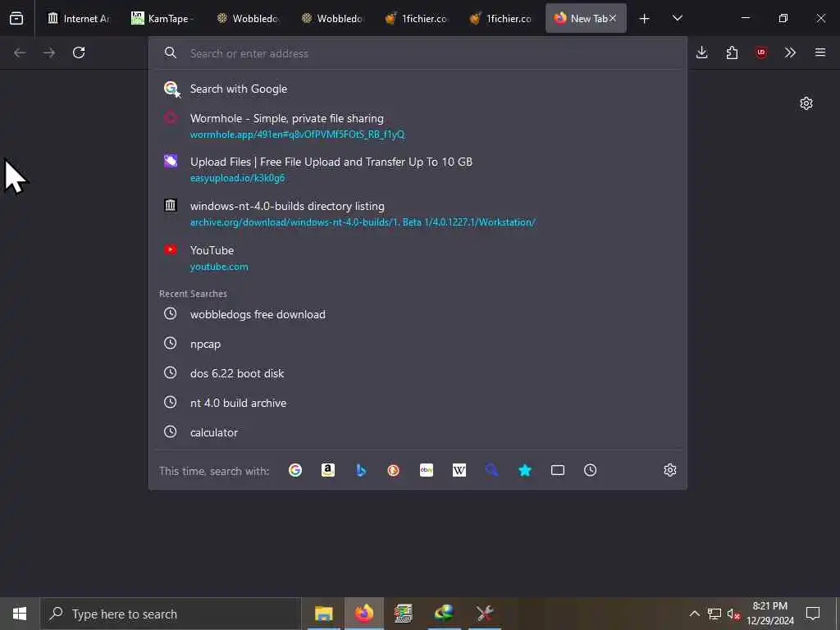This screenshot has width=840, height=630.
Task: Select recent search calculator
Action: click(x=418, y=432)
